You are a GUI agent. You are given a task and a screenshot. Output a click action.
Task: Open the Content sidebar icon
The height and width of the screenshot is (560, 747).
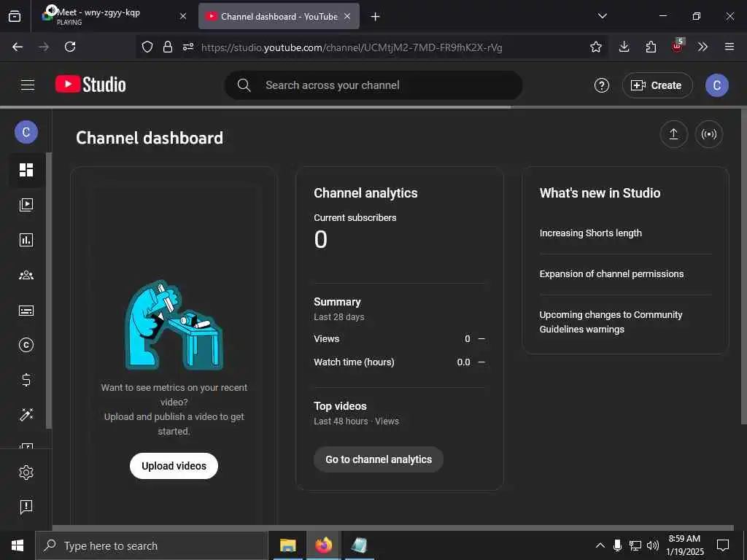tap(26, 205)
